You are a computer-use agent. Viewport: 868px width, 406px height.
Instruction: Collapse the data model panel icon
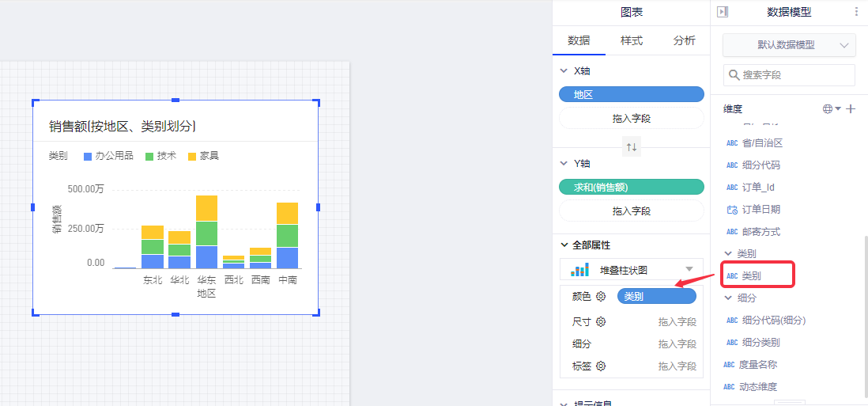722,12
